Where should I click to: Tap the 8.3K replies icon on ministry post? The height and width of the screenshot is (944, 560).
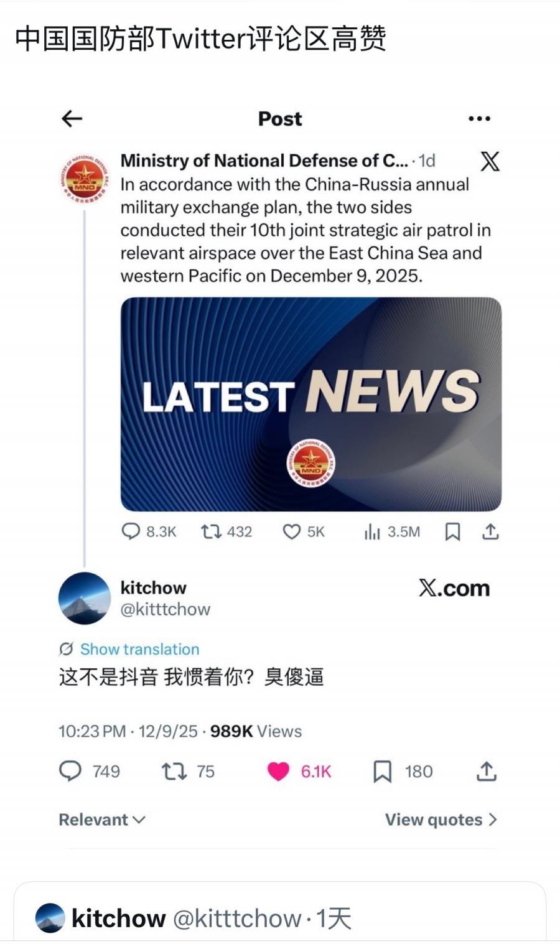tap(131, 531)
